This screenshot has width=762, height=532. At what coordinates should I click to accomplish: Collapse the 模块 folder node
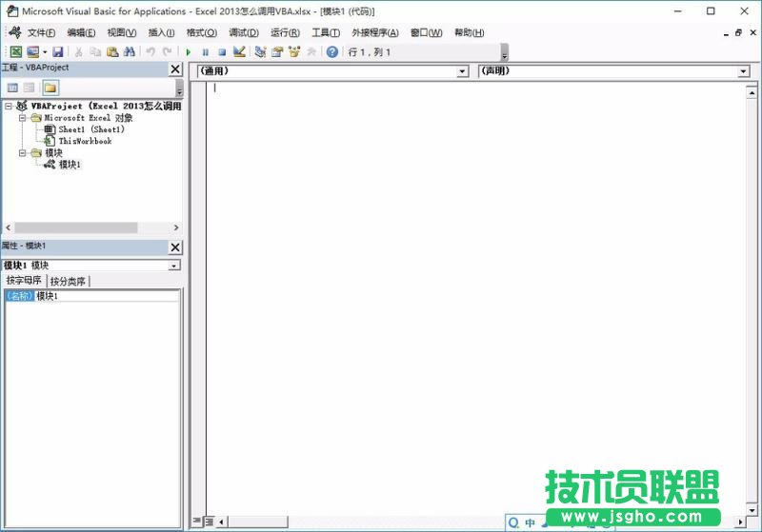(22, 153)
